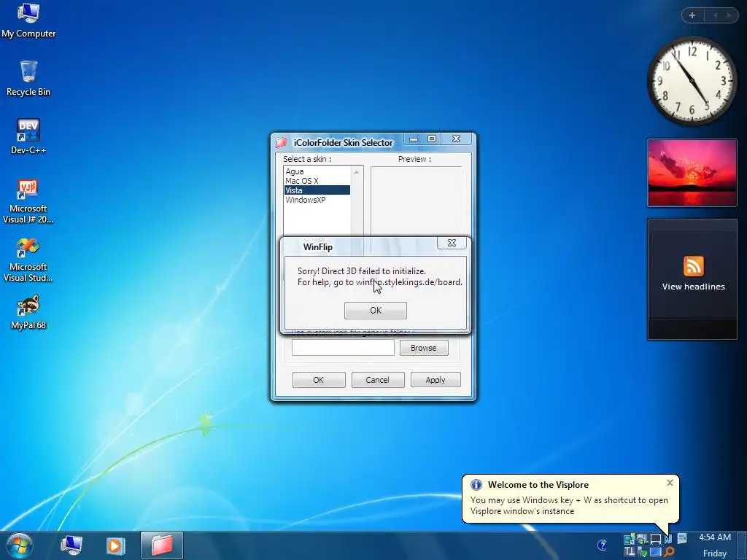Click the computer with Windows flag tray icon
747x560 pixels.
click(642, 539)
